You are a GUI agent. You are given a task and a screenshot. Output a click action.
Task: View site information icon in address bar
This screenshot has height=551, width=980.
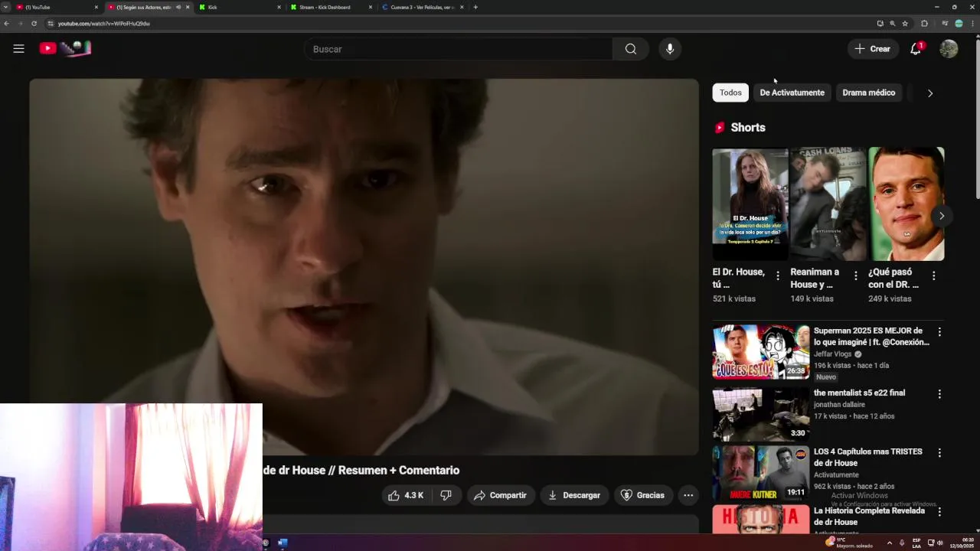[x=51, y=24]
